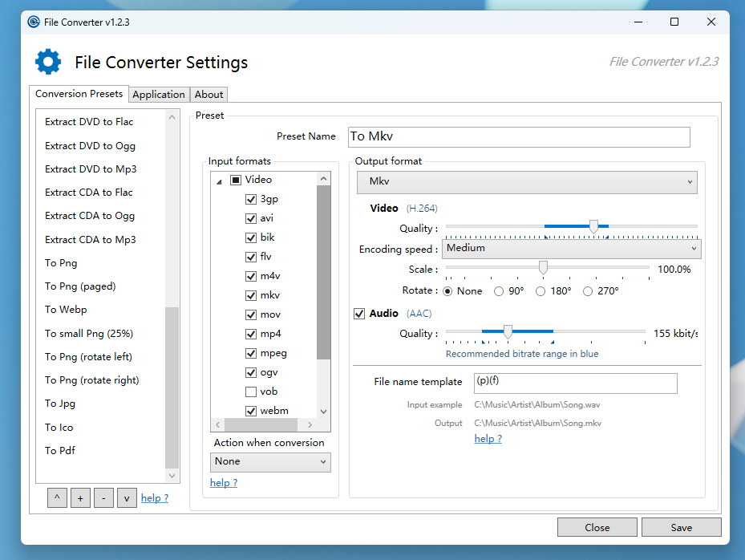Image resolution: width=745 pixels, height=560 pixels.
Task: Click the blue gear settings icon
Action: (x=47, y=62)
